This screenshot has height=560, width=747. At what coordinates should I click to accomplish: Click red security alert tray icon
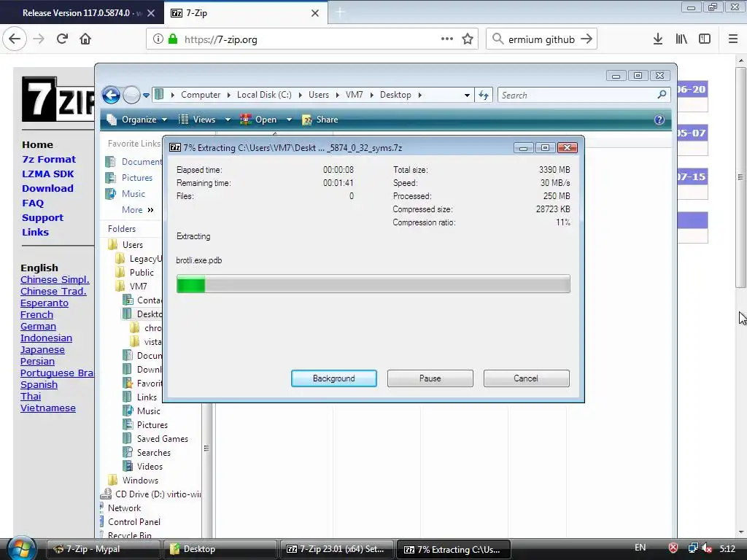click(673, 548)
